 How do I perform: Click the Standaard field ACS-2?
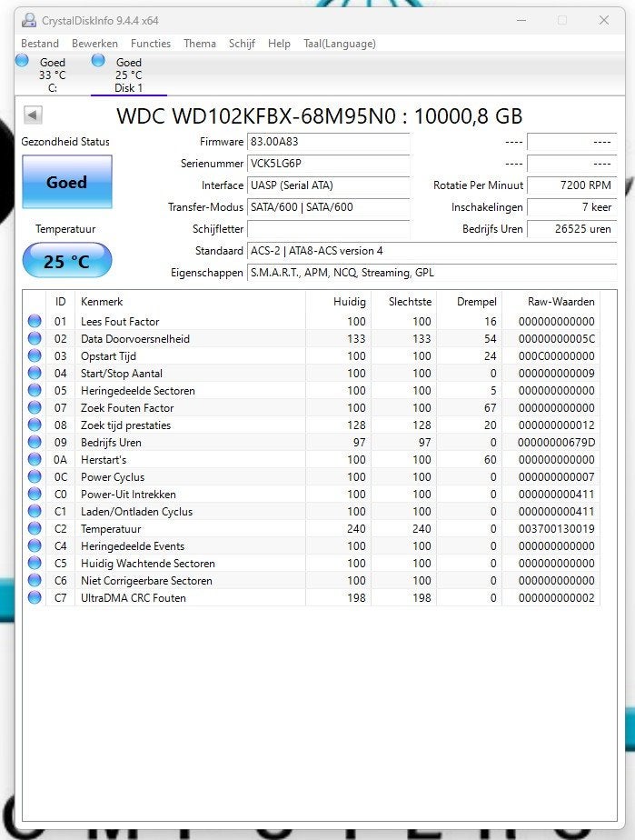point(432,251)
